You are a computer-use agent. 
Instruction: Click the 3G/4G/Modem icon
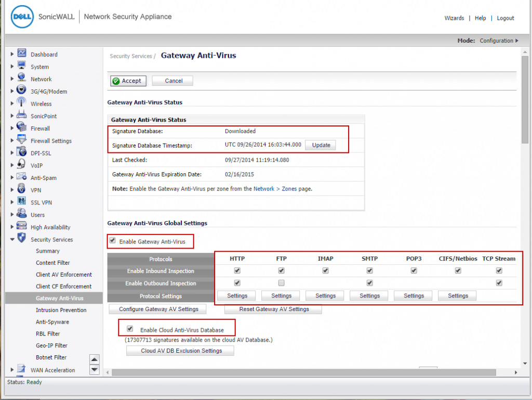click(x=22, y=91)
